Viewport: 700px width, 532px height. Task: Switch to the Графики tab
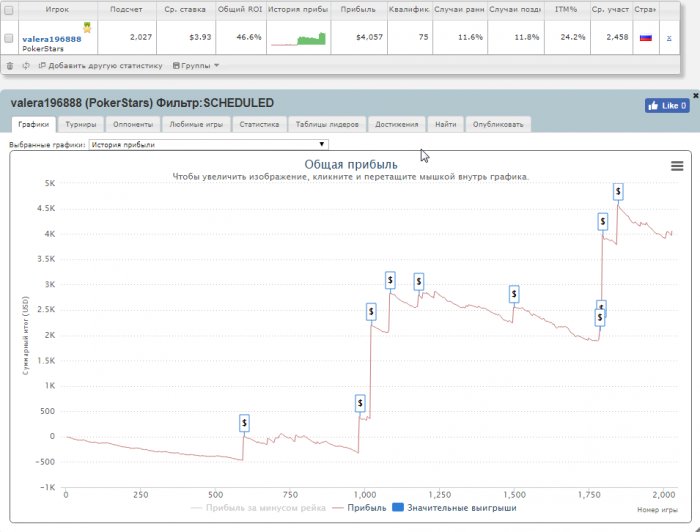click(33, 125)
